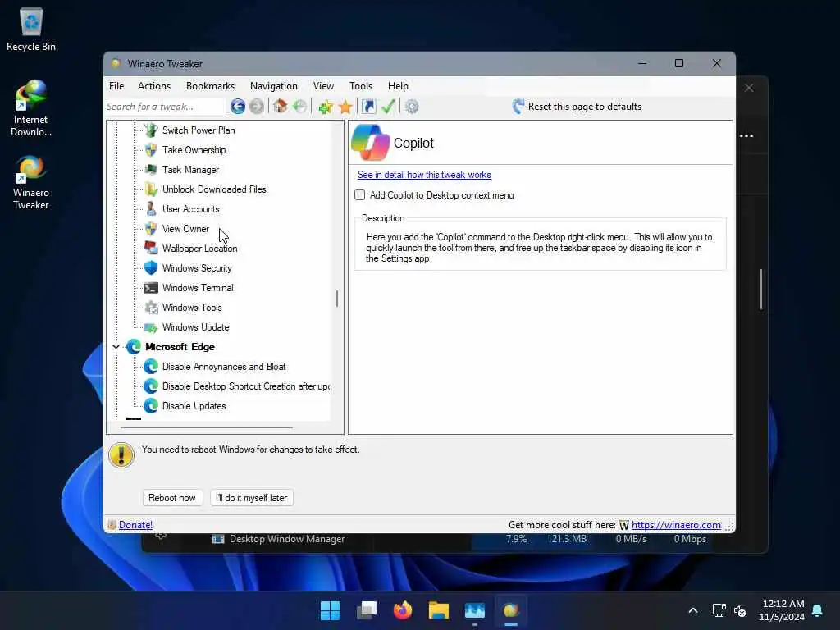This screenshot has width=840, height=630.
Task: Click the notification bell in system tray
Action: click(817, 610)
